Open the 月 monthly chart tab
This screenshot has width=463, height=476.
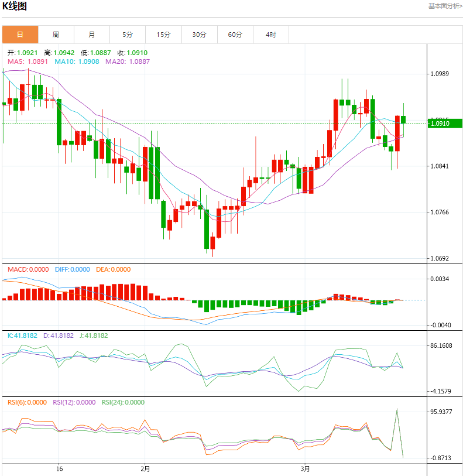[x=92, y=35]
